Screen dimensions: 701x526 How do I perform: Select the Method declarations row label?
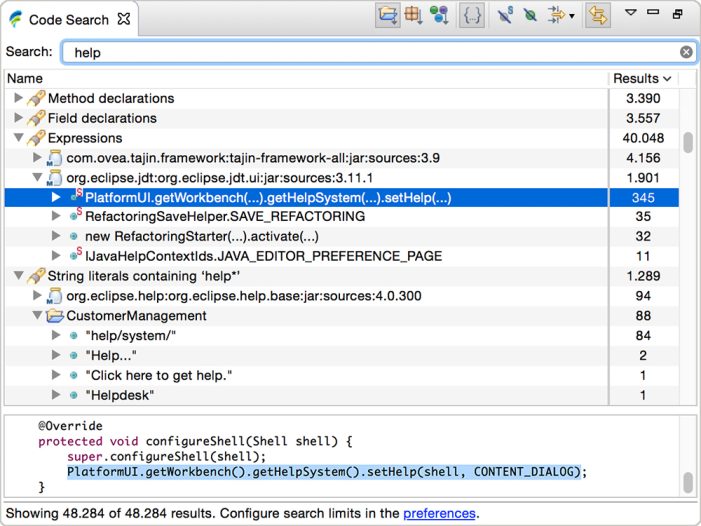111,98
